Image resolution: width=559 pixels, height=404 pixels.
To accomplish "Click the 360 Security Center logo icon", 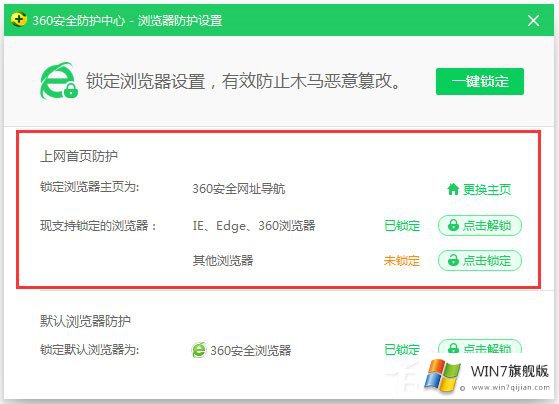I will point(19,19).
